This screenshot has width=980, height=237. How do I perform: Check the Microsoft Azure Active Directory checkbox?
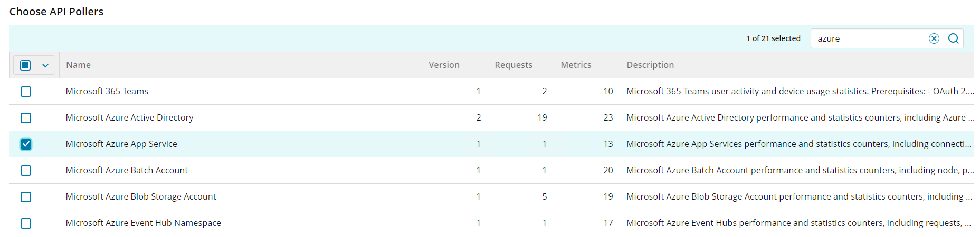point(26,118)
